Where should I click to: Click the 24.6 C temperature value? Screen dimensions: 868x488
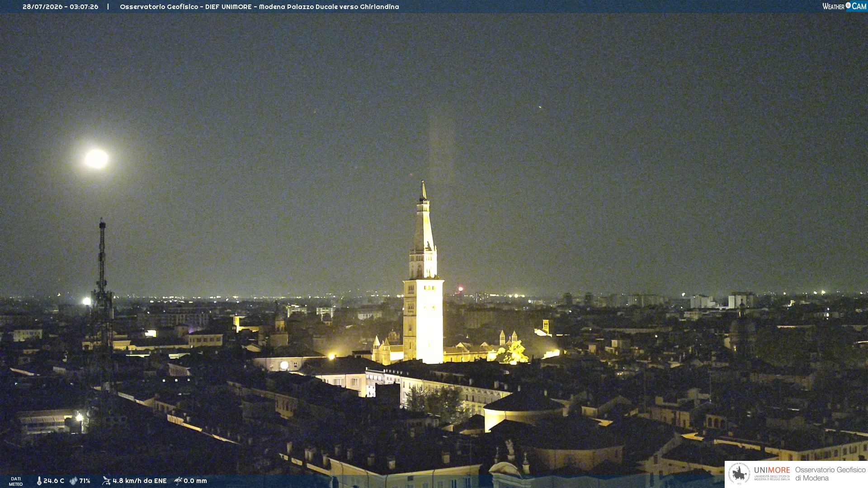(x=54, y=481)
